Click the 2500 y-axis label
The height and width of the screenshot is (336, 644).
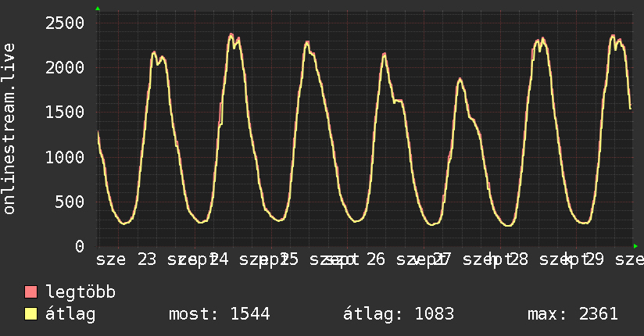tap(65, 23)
